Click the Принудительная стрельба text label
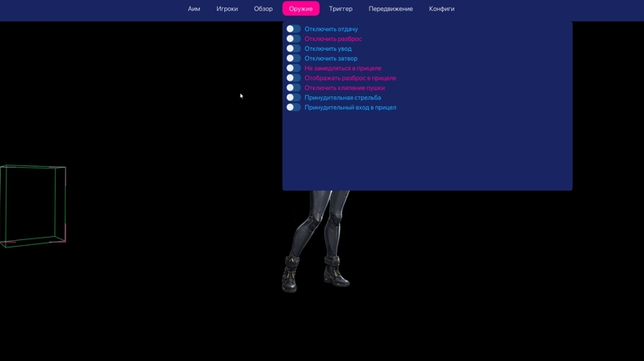Screen dimensions: 644x361 pyautogui.click(x=343, y=98)
